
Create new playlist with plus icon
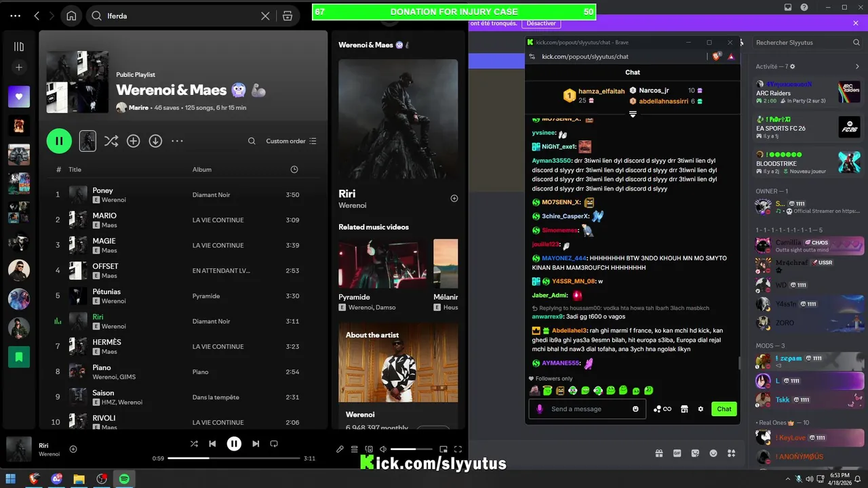click(19, 67)
